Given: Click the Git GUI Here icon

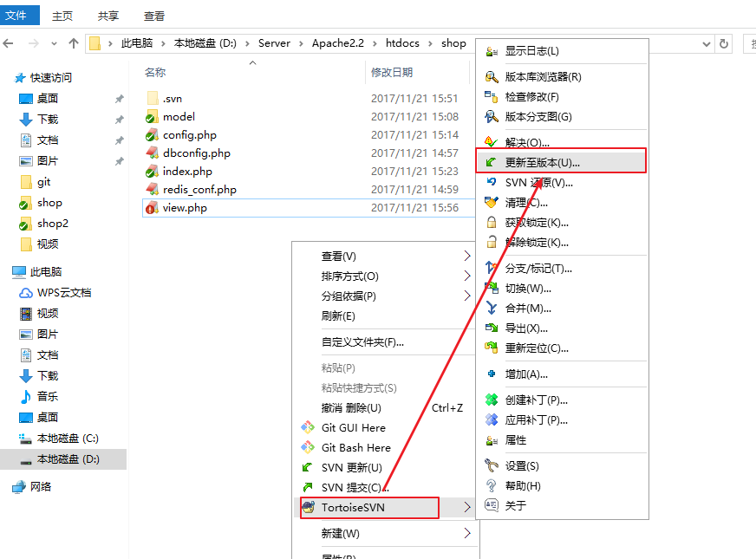Looking at the screenshot, I should (x=307, y=428).
